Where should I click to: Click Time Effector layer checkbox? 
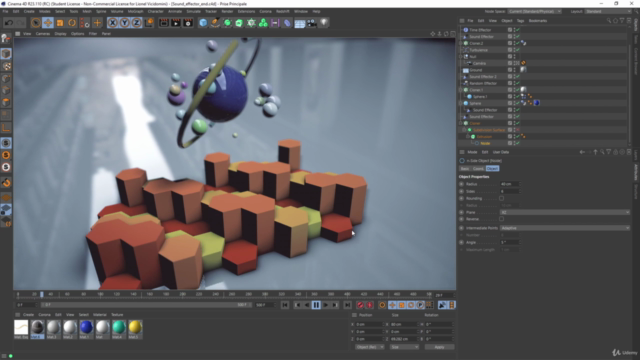click(x=510, y=30)
